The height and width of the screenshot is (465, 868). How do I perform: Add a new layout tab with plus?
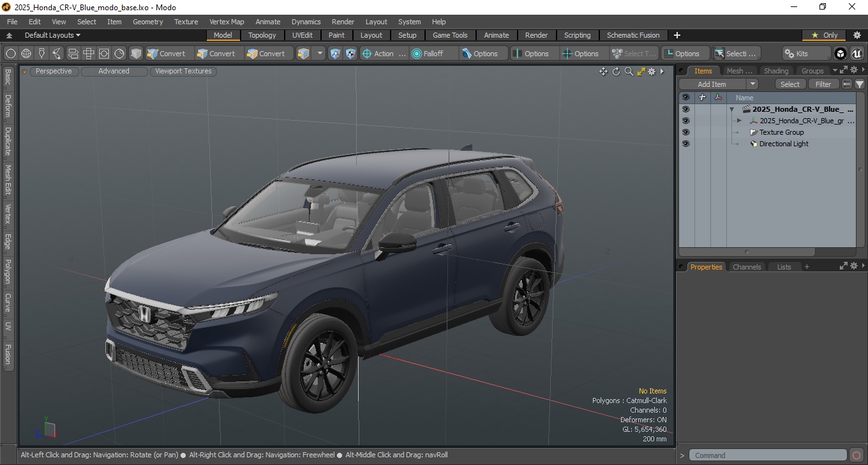(677, 35)
